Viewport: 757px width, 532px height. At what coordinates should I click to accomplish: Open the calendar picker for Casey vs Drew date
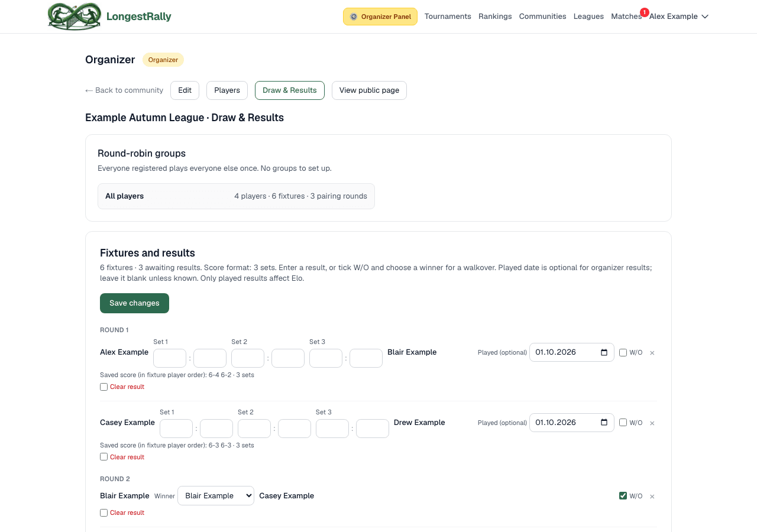(604, 423)
